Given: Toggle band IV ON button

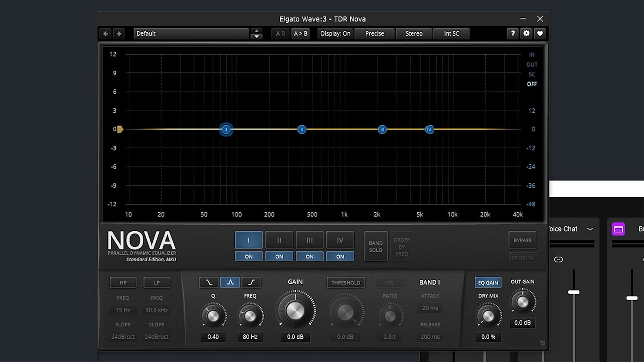Looking at the screenshot, I should tap(340, 256).
